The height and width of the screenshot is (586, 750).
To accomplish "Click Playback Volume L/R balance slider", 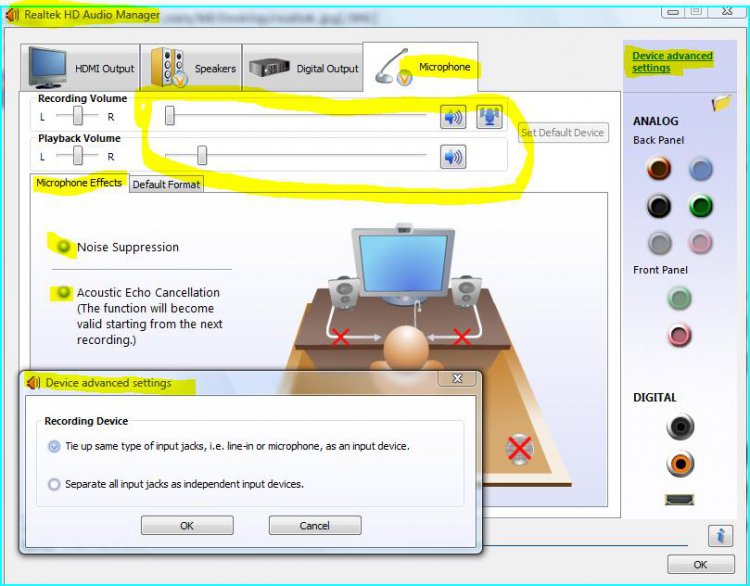I will coord(77,155).
